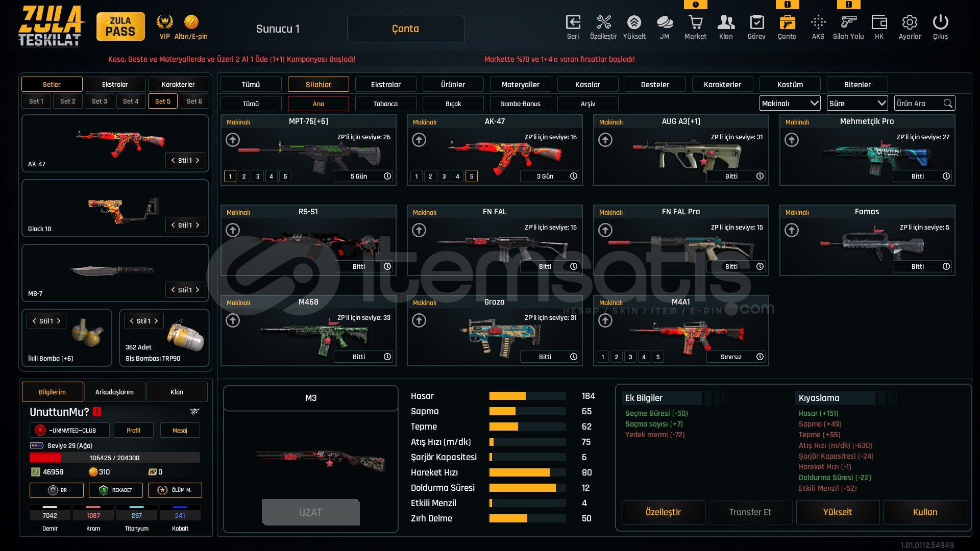Open Ayarlar settings gear
The height and width of the screenshot is (551, 980).
pyautogui.click(x=910, y=23)
